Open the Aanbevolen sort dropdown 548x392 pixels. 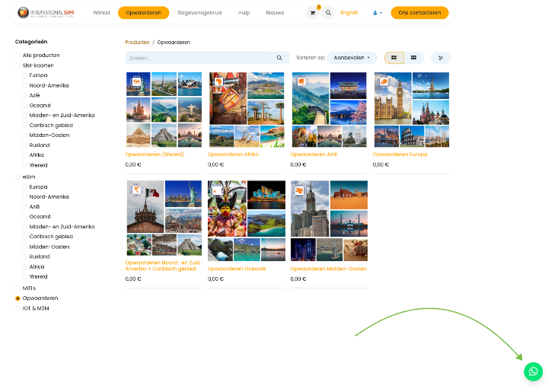tap(352, 58)
